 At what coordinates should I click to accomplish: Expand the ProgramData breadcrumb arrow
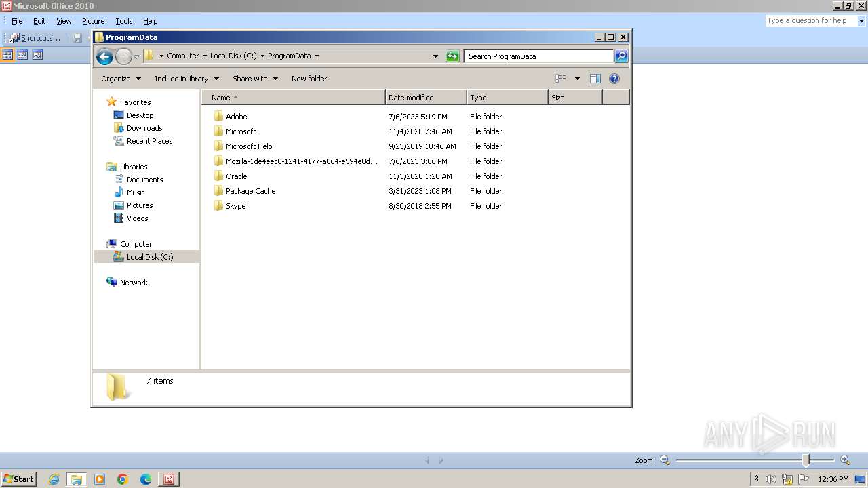click(x=317, y=56)
